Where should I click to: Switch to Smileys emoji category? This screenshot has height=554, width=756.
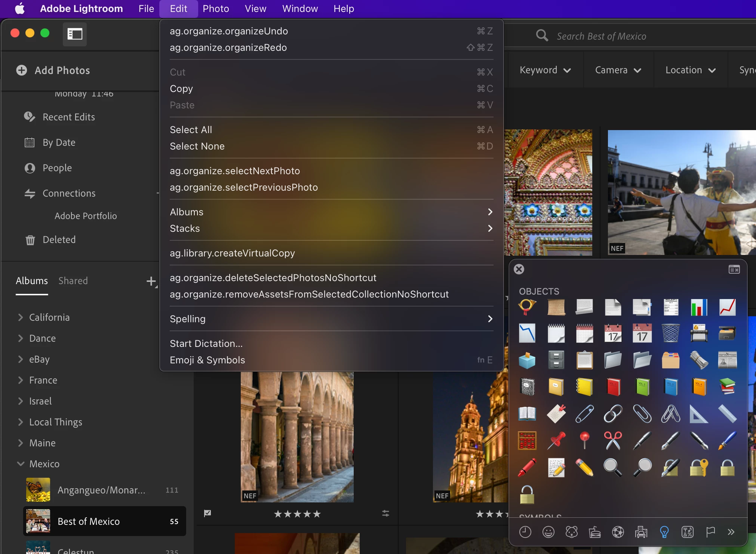548,532
